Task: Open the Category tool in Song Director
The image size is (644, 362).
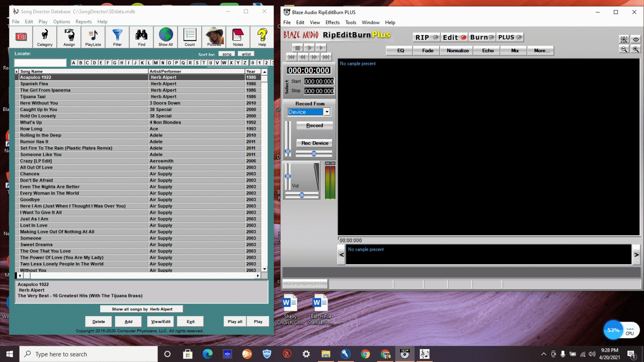Action: pyautogui.click(x=45, y=37)
